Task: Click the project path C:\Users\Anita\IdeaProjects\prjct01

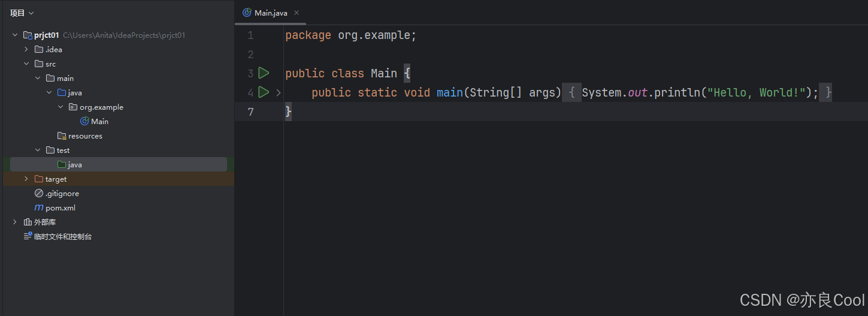Action: pos(124,35)
